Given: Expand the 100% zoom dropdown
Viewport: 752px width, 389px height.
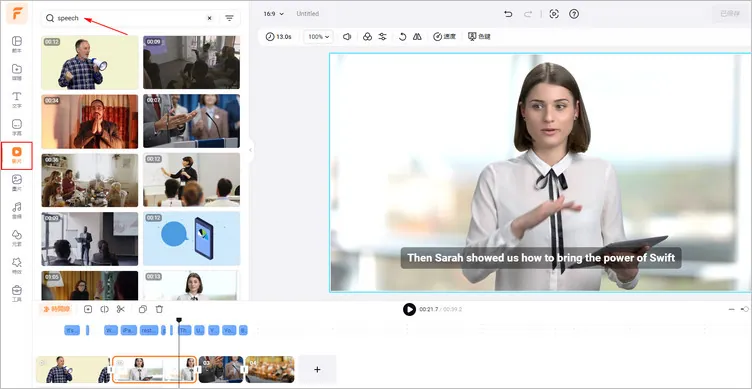Looking at the screenshot, I should (x=318, y=36).
